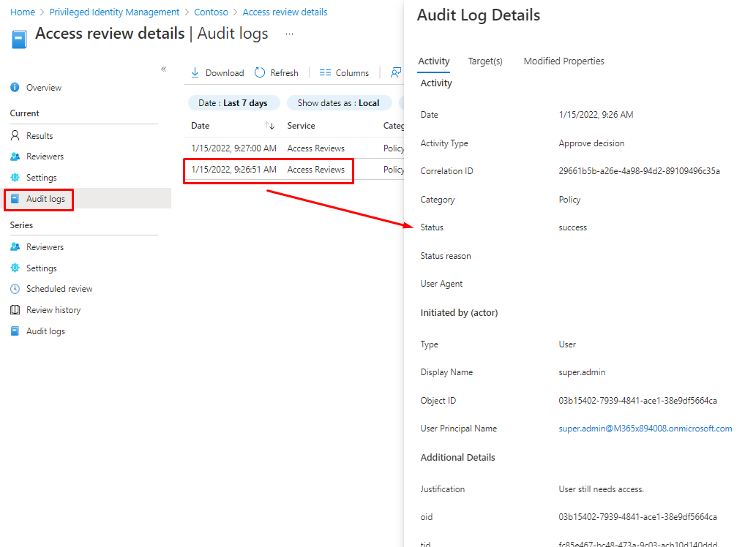
Task: Select the 9:27:00 AM audit log row
Action: coord(268,148)
